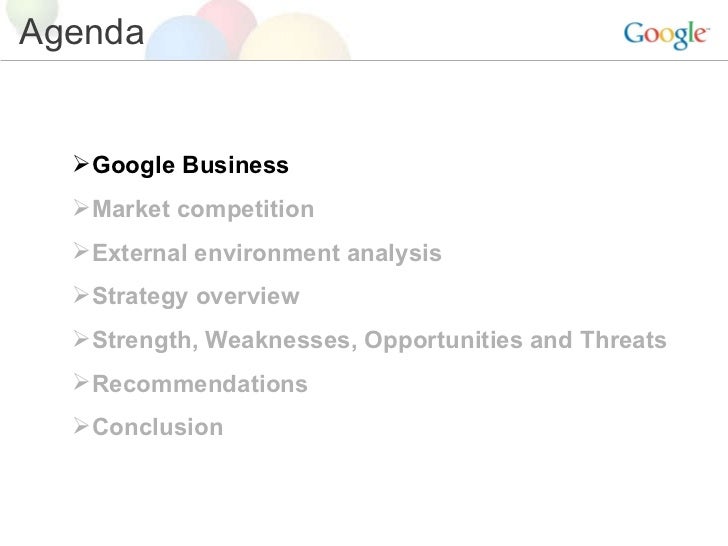The width and height of the screenshot is (728, 546).
Task: Select the arrow bullet next to Strength, Weaknesses
Action: (81, 339)
